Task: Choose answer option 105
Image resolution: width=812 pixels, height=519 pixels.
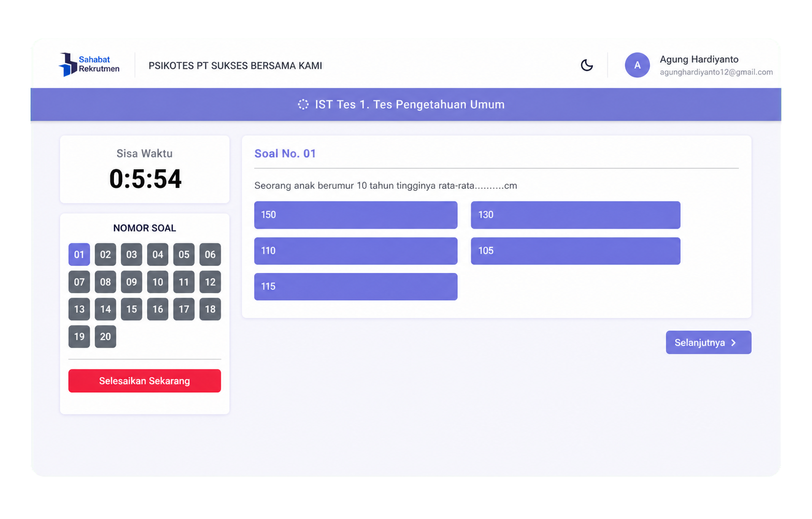Action: [575, 251]
